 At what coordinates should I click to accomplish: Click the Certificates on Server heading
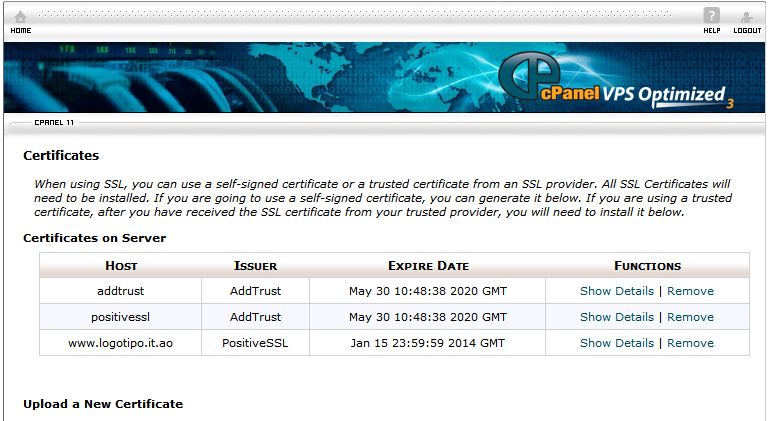(x=95, y=238)
